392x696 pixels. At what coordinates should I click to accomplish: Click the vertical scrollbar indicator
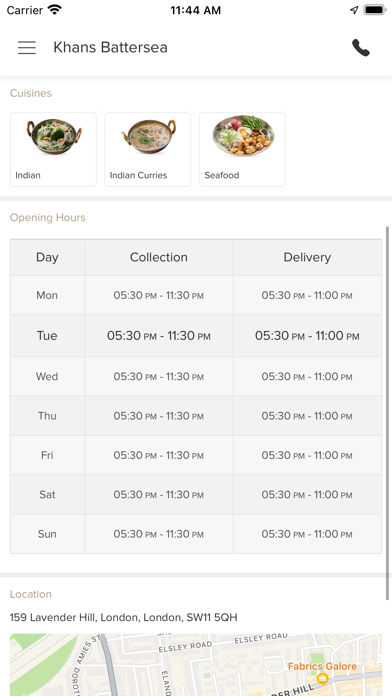coord(388,413)
